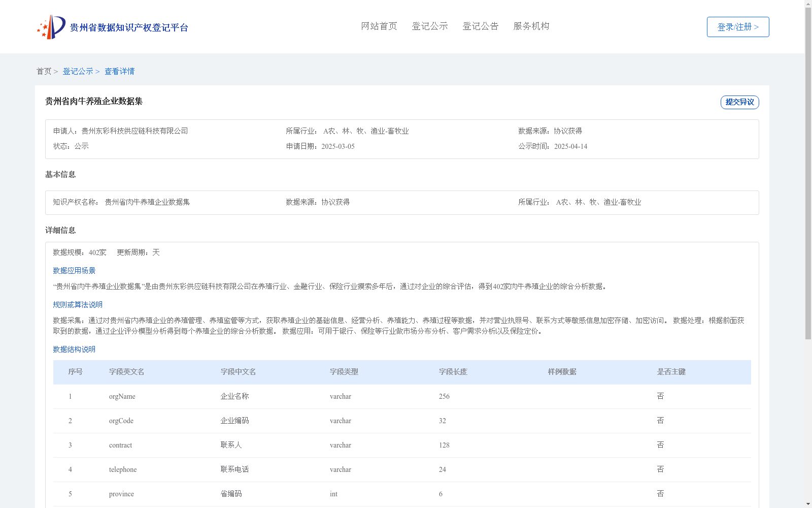Viewport: 812px width, 508px height.
Task: Click the 详细信息 section title
Action: click(x=60, y=231)
